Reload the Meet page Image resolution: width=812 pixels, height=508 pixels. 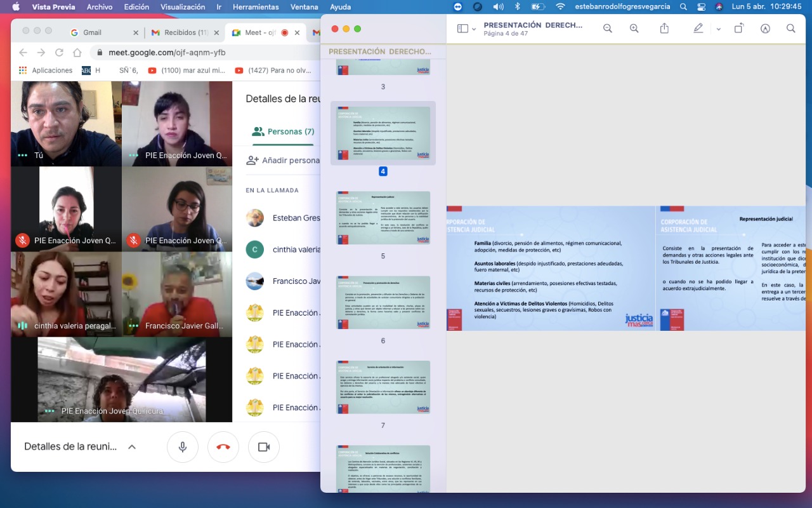coord(59,53)
